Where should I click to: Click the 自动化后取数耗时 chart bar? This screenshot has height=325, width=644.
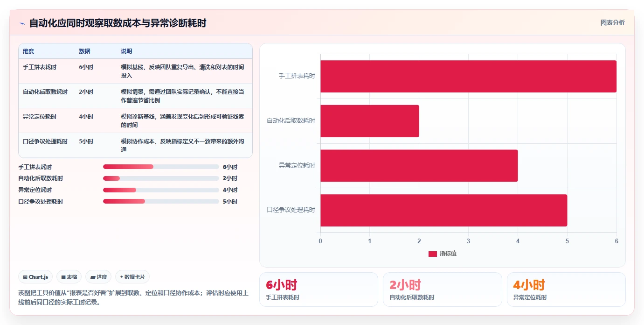370,121
